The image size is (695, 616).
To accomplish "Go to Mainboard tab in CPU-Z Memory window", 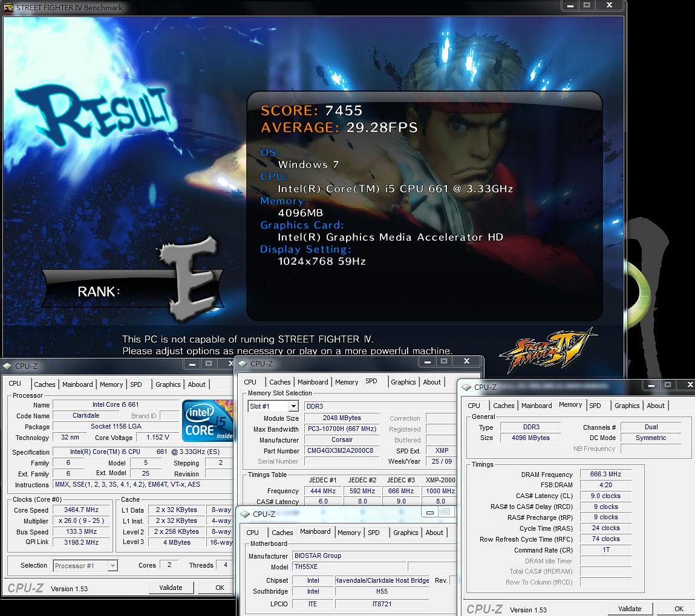I will [537, 405].
